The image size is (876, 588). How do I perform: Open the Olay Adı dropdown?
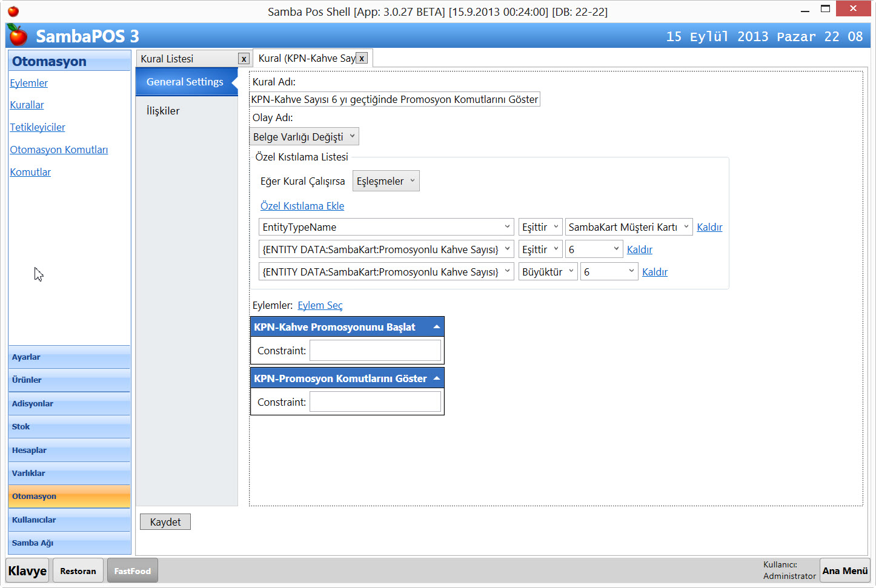(x=304, y=137)
